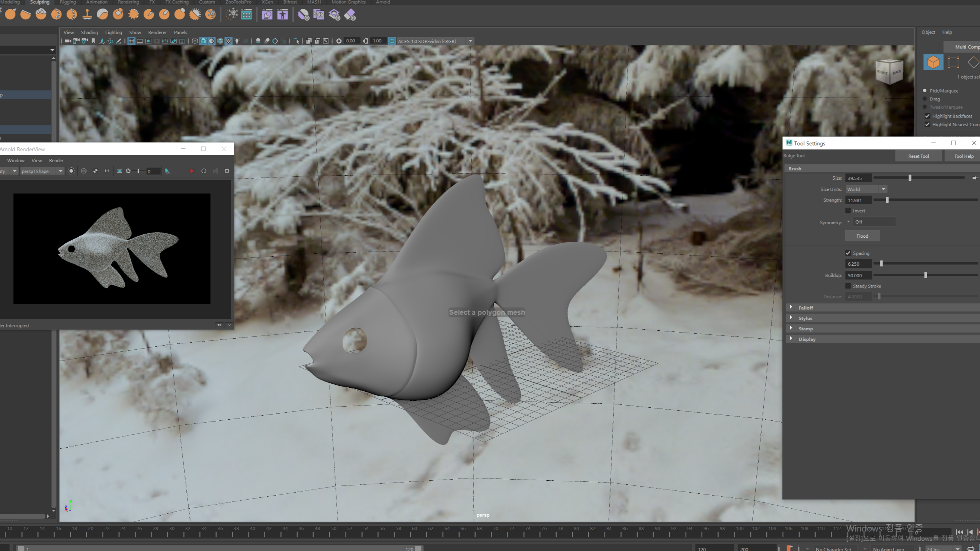Enable the Invert checkbox
The width and height of the screenshot is (980, 551).
tap(848, 211)
